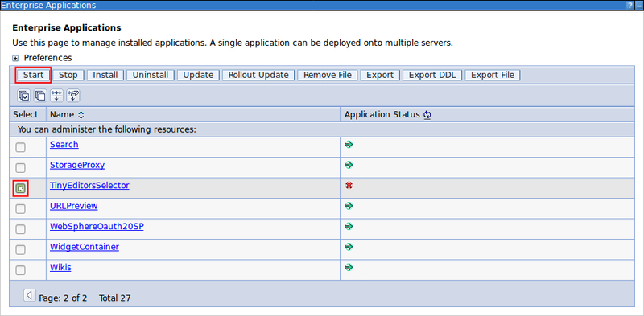Open the Wikis application link
This screenshot has width=644, height=316.
60,268
